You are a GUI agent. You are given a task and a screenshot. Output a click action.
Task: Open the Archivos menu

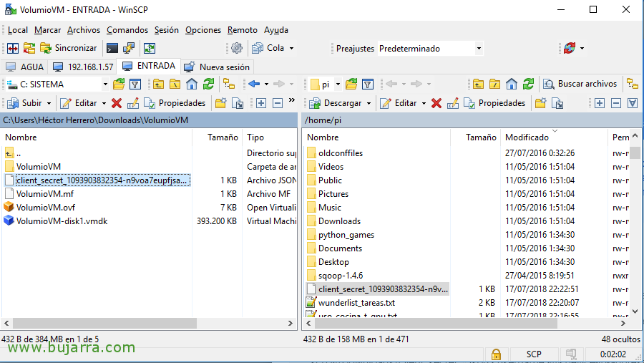[x=84, y=30]
